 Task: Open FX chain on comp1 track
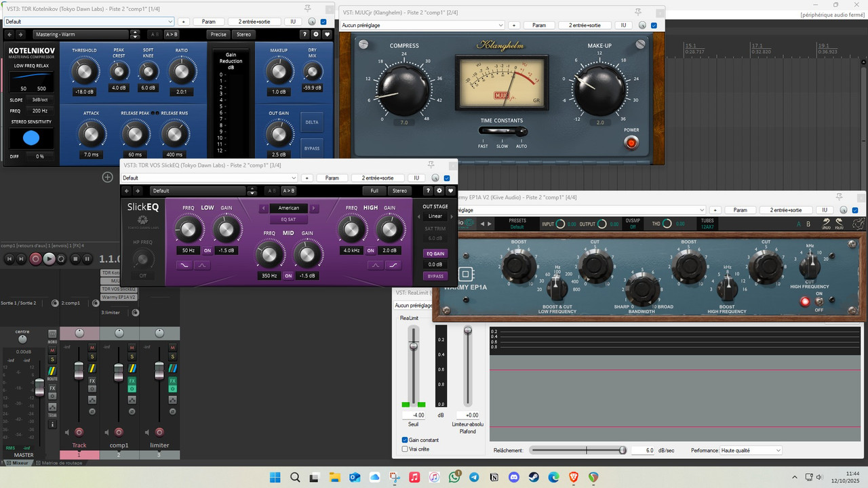[x=132, y=381]
